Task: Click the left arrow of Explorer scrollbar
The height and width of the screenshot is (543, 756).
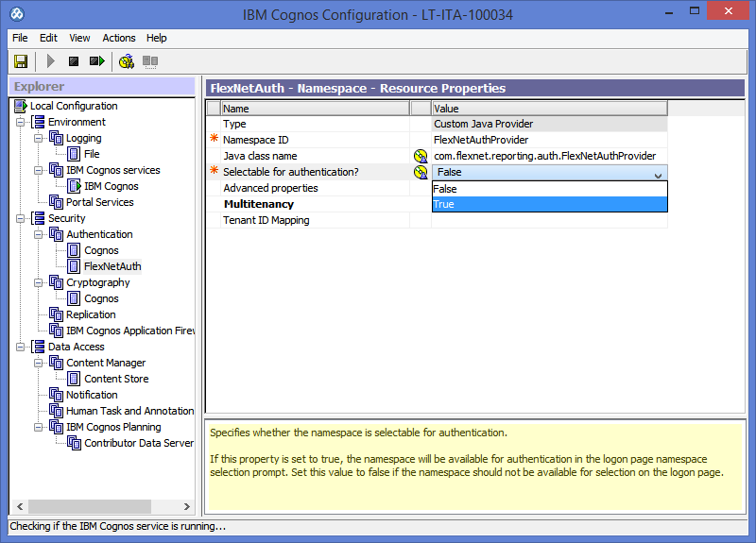Action: coord(20,506)
